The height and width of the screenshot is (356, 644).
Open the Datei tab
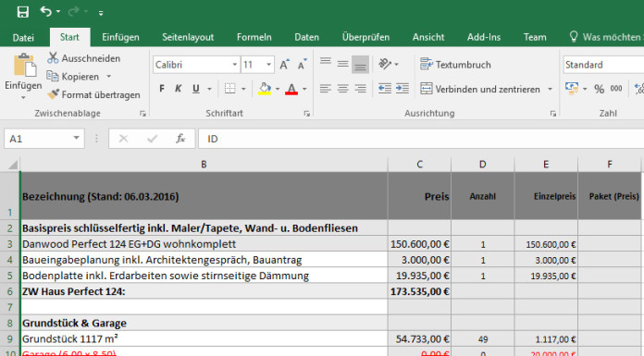[x=23, y=37]
